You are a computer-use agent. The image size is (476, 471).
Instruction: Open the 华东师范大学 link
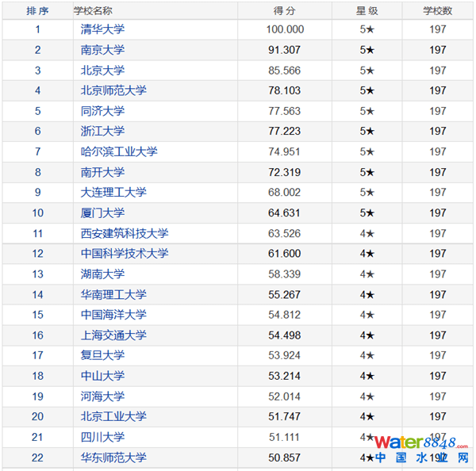[x=113, y=458]
